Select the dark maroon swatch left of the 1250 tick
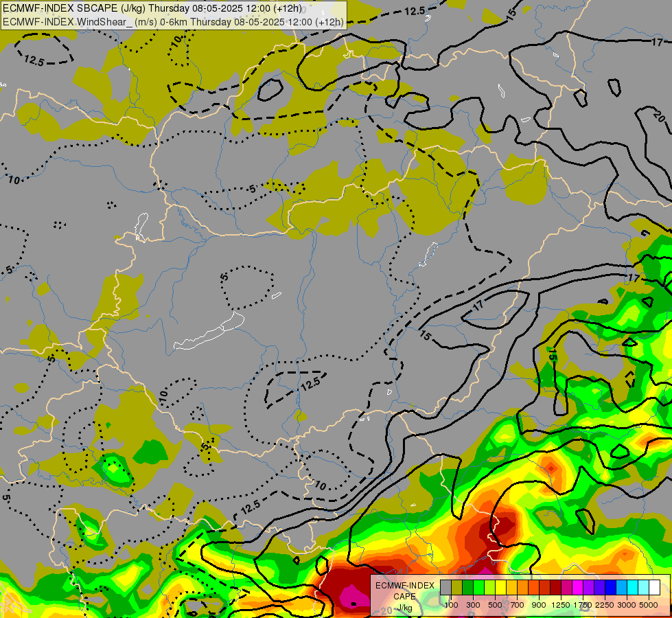Viewport: 672px width, 618px height. (556, 587)
